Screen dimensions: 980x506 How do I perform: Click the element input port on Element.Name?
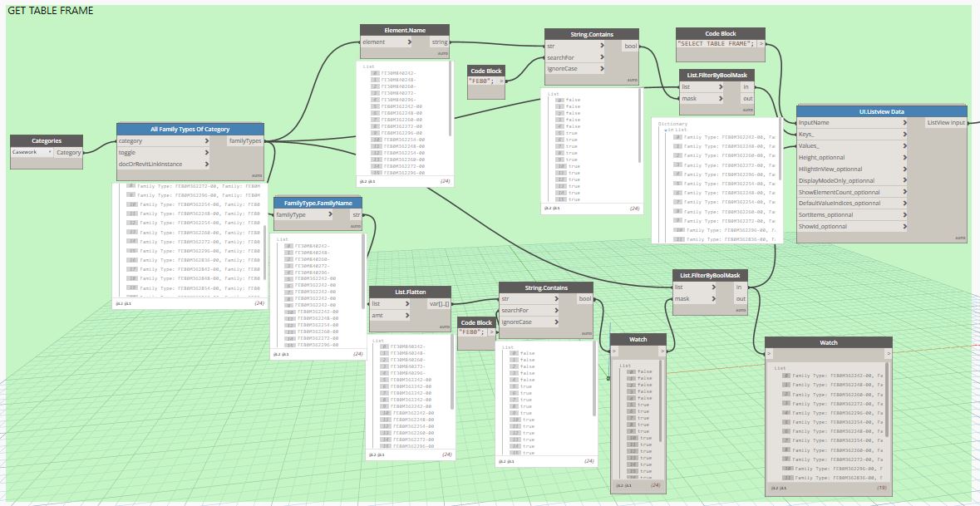point(387,42)
